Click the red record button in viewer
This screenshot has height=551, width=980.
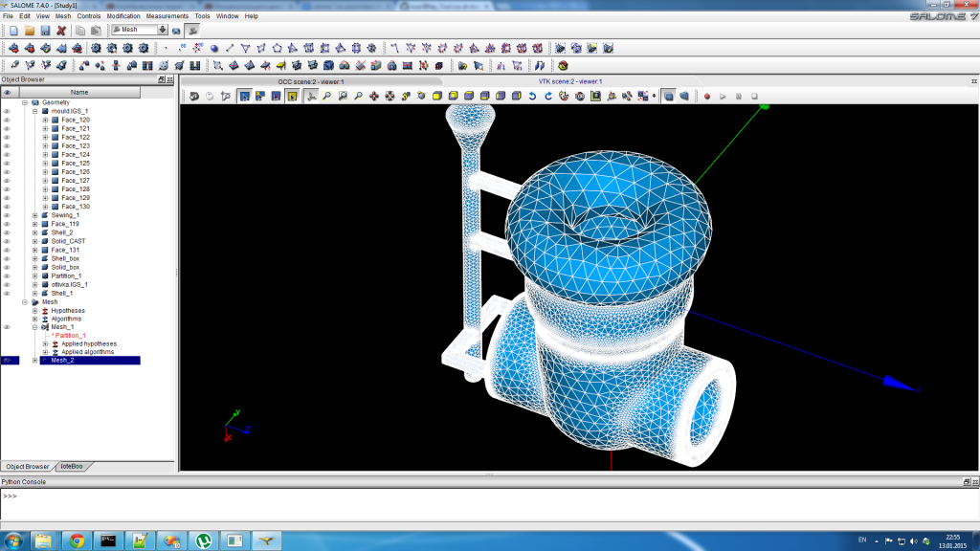pyautogui.click(x=707, y=96)
